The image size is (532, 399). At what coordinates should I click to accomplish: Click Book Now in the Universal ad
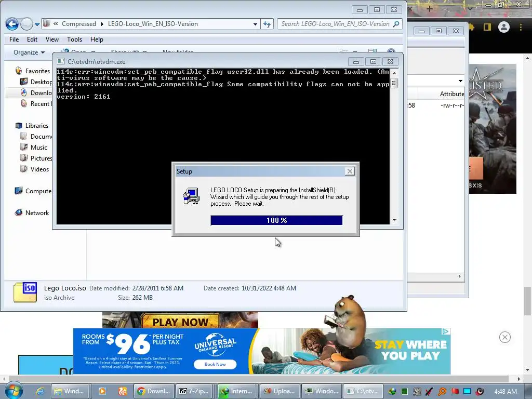coord(215,364)
